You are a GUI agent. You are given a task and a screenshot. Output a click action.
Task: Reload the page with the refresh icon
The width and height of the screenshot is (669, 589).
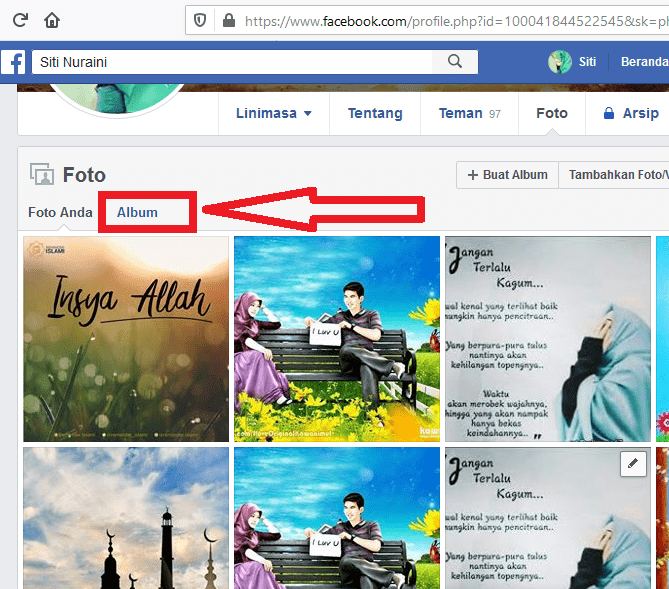point(20,20)
